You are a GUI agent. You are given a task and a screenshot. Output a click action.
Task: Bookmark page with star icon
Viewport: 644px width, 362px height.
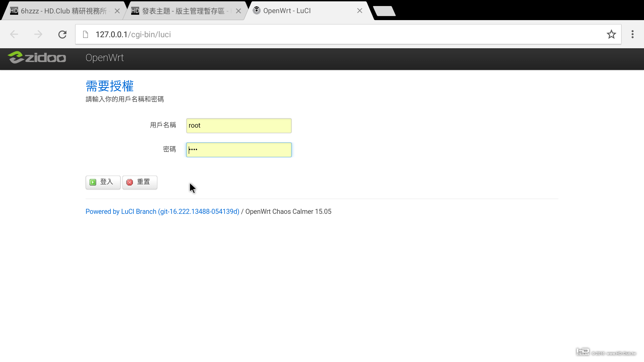611,34
